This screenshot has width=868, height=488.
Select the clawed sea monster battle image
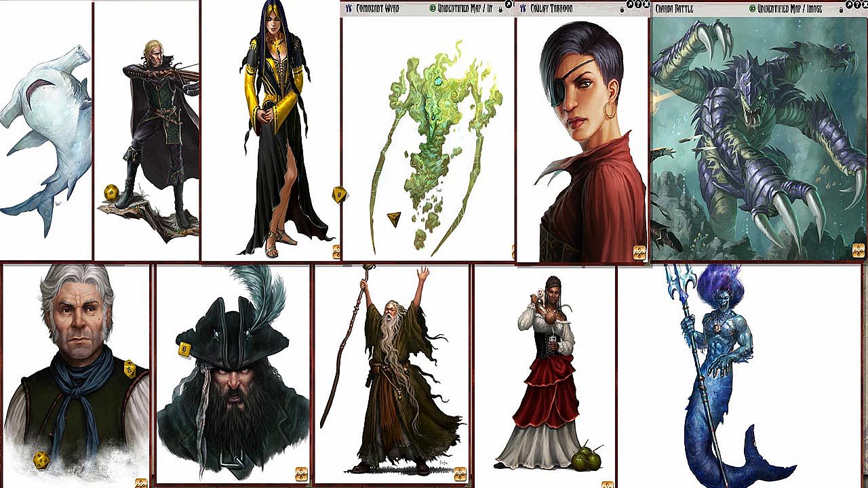[759, 138]
